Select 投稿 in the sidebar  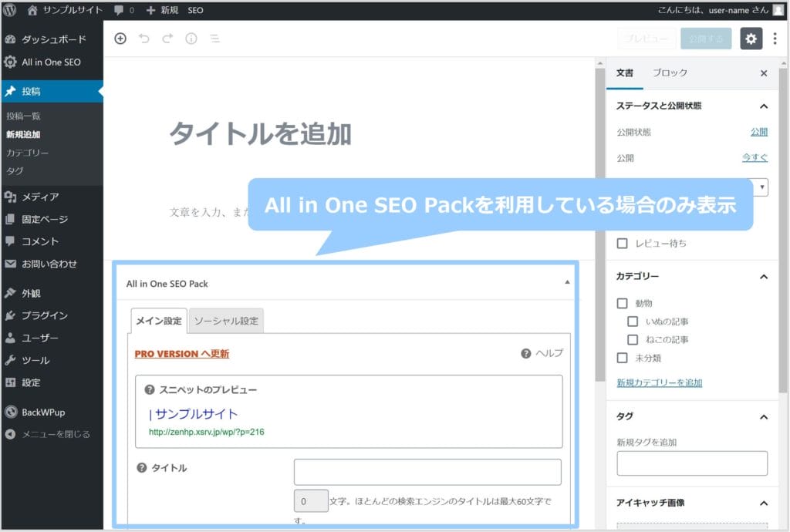point(52,91)
